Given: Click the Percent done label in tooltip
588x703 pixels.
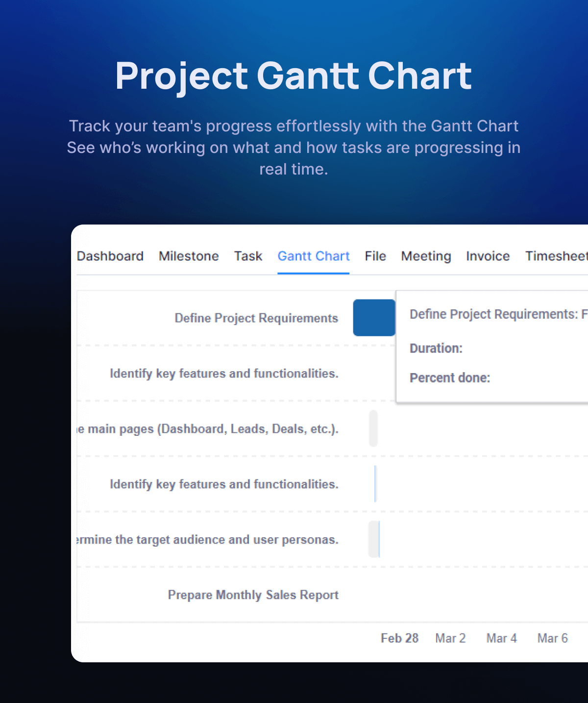Looking at the screenshot, I should 450,377.
